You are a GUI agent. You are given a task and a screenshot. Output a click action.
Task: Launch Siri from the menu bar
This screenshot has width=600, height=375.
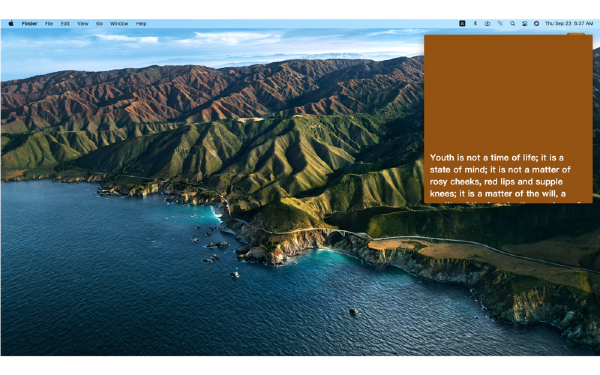536,23
